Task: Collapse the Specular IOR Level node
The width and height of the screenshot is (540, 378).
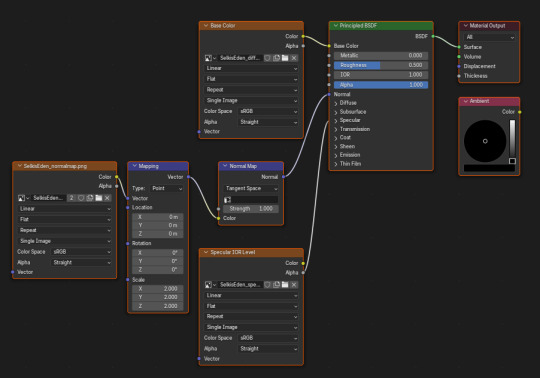Action: click(x=206, y=252)
